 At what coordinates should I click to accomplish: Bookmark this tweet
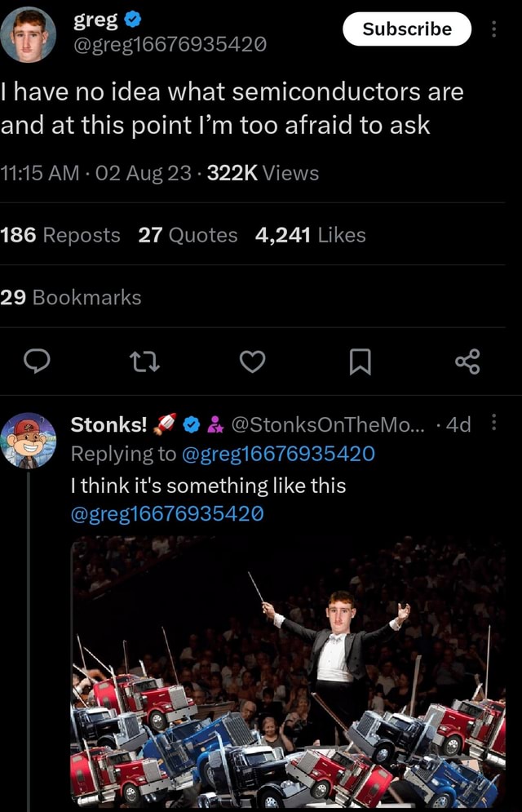point(361,360)
